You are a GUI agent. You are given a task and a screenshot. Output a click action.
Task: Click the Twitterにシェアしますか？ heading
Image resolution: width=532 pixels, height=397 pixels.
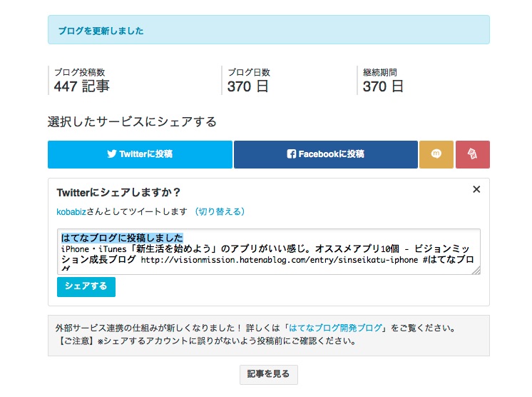coord(118,193)
